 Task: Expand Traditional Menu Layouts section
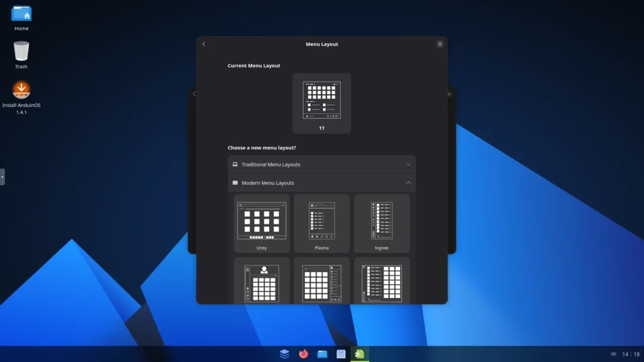[x=321, y=164]
